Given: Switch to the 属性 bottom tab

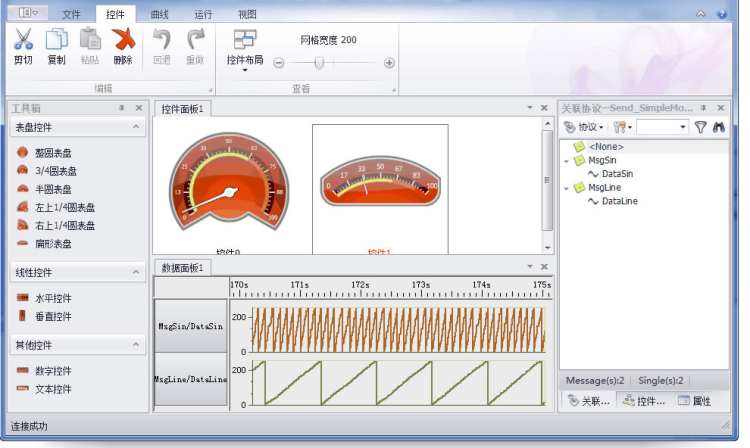Looking at the screenshot, I should point(695,401).
